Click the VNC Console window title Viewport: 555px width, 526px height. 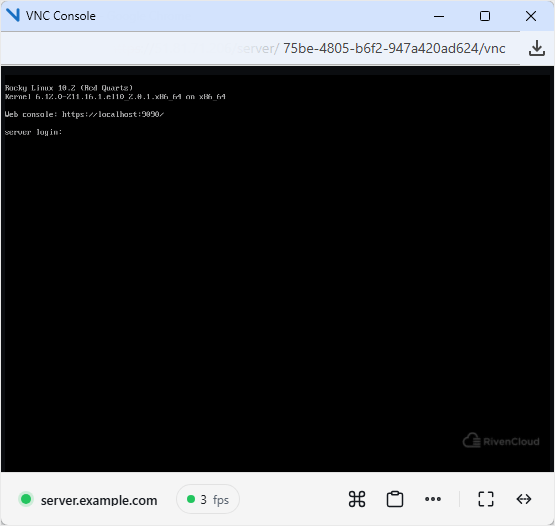click(x=61, y=16)
